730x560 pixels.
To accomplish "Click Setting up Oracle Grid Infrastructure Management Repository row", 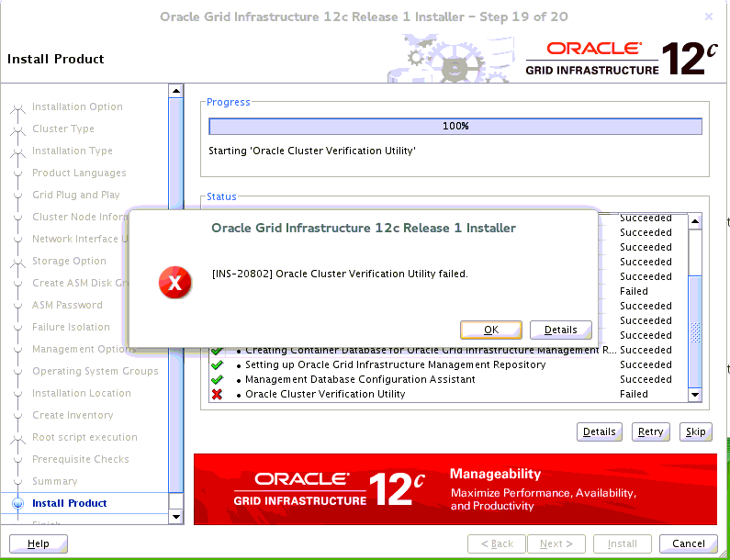I will pyautogui.click(x=448, y=365).
